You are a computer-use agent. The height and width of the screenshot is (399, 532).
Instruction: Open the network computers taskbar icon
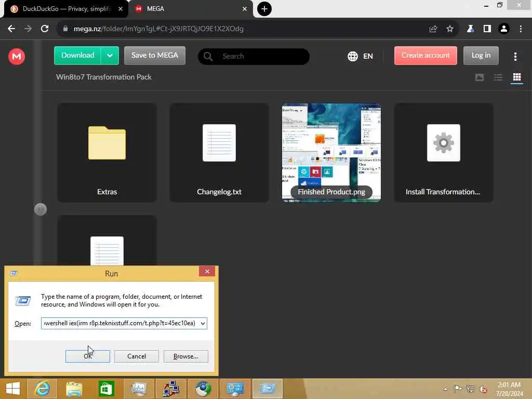click(x=170, y=389)
